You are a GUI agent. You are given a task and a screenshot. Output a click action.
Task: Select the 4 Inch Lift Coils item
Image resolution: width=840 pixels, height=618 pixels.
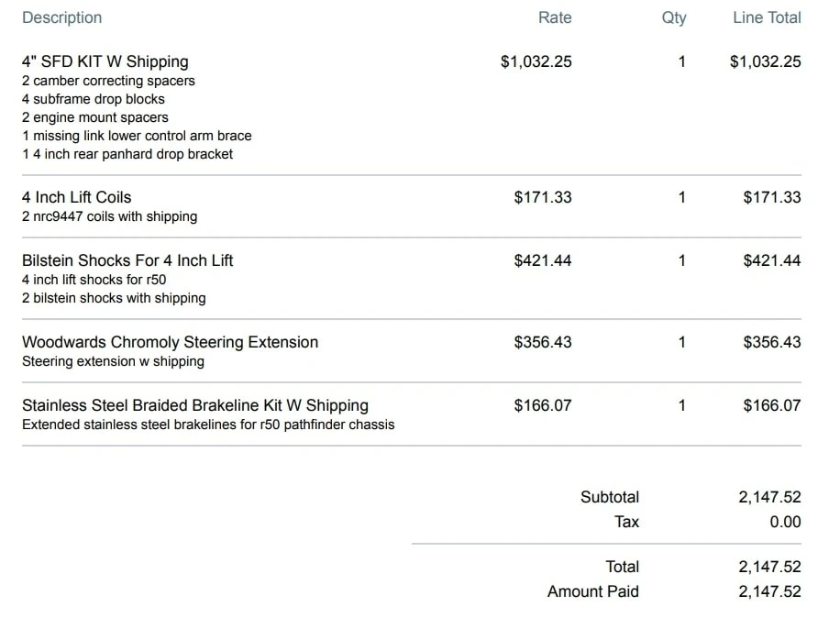pyautogui.click(x=76, y=197)
